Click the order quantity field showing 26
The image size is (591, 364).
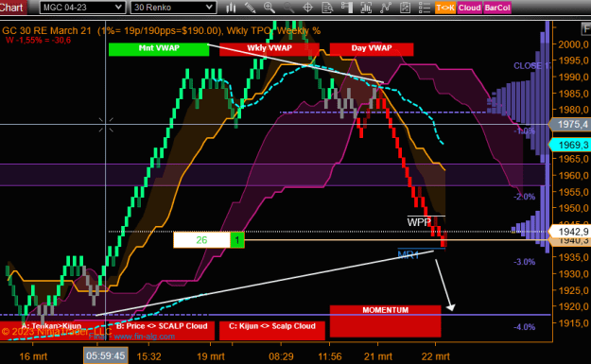201,240
